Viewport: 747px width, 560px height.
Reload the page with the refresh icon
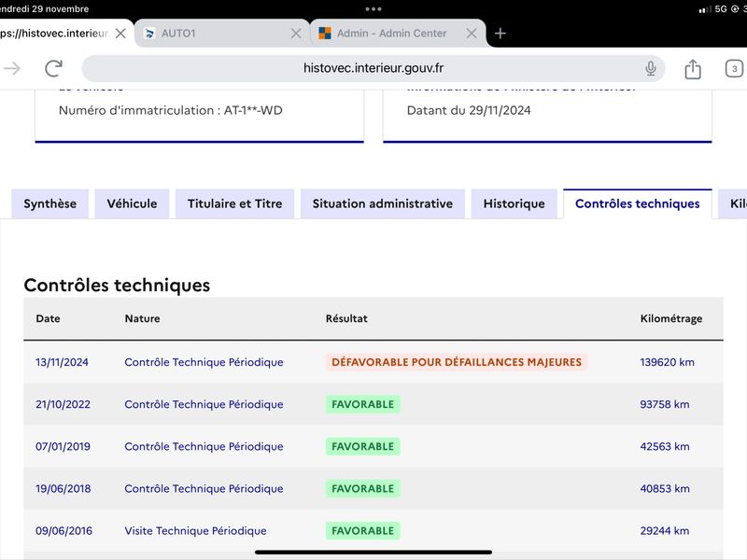tap(54, 68)
